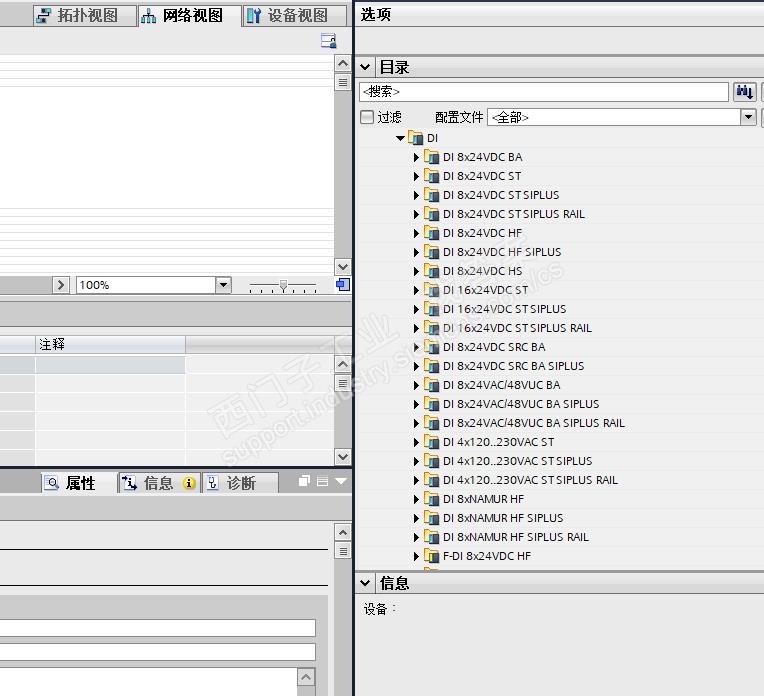Expand DI 16x24VDC ST folder
Screen dimensions: 764x696
(x=416, y=290)
